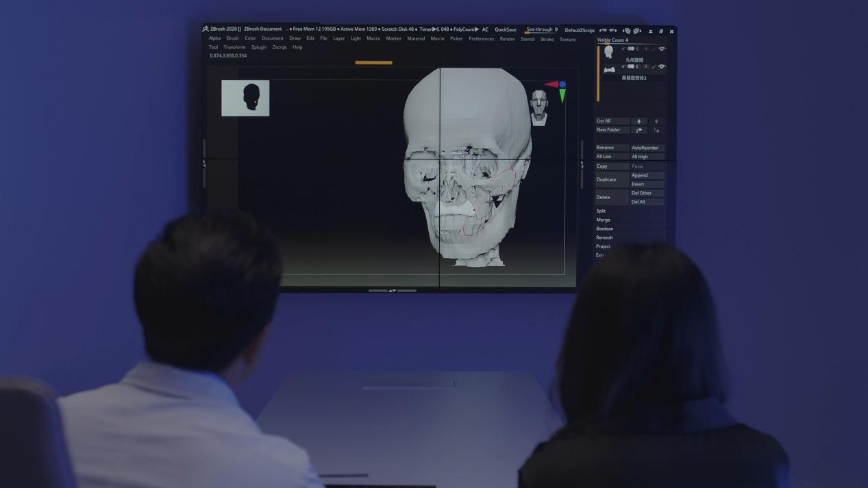Click the ZBrush logo in title bar
The height and width of the screenshot is (488, 868).
click(x=206, y=29)
